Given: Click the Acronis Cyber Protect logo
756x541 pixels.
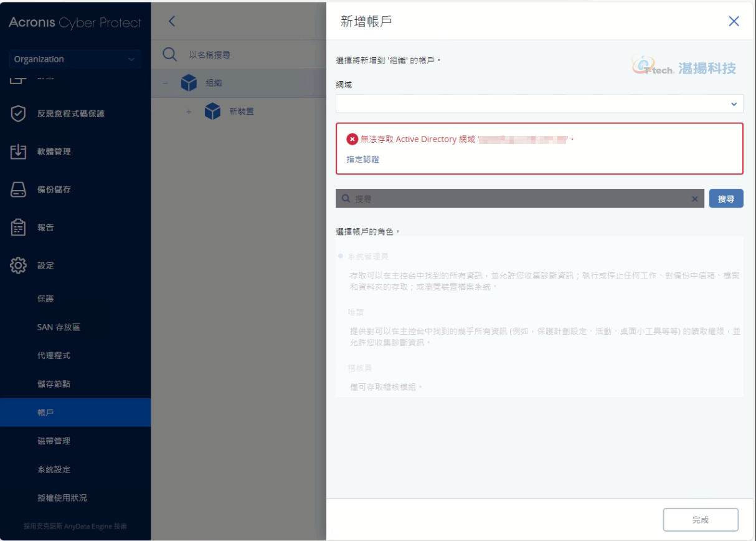Looking at the screenshot, I should pos(75,23).
